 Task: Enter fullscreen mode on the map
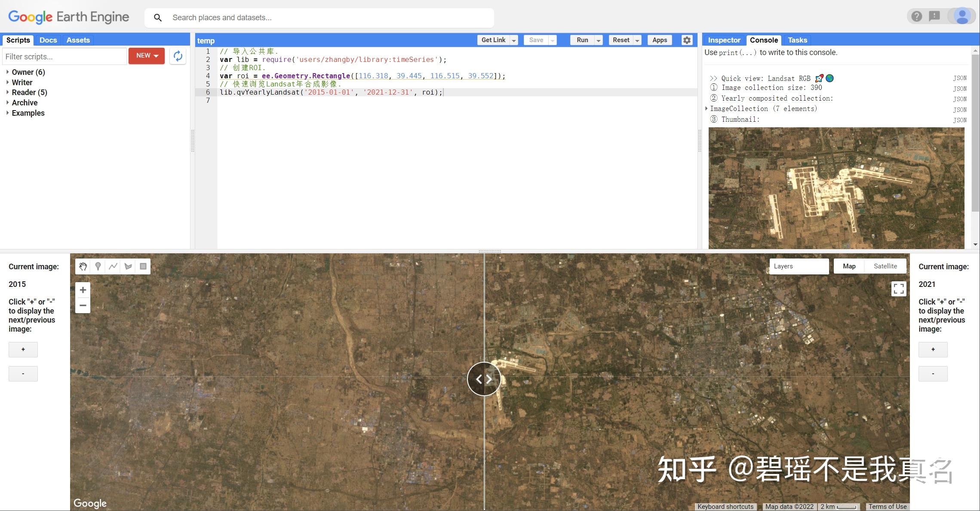tap(898, 289)
